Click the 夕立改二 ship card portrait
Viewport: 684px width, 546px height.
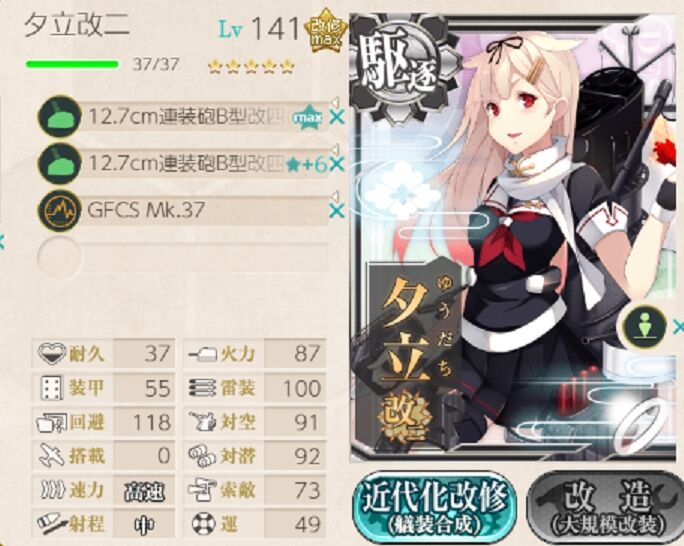pyautogui.click(x=515, y=238)
